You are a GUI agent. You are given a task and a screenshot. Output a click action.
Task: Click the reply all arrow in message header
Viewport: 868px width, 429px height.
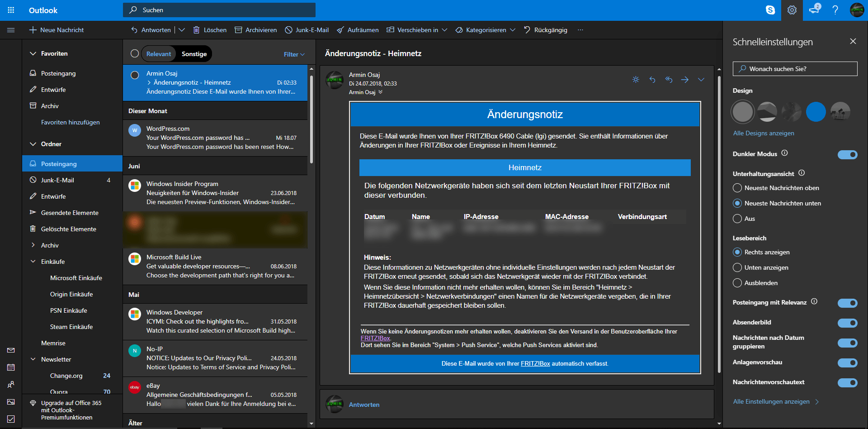tap(669, 80)
